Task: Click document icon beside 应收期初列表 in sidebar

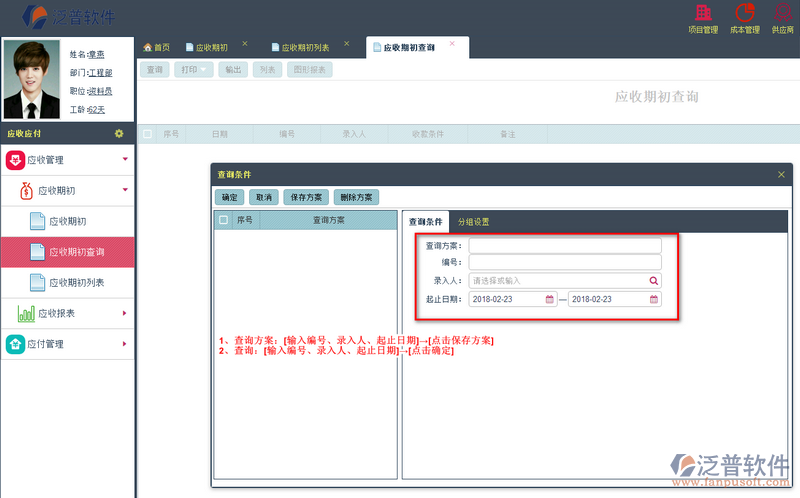Action: coord(37,283)
